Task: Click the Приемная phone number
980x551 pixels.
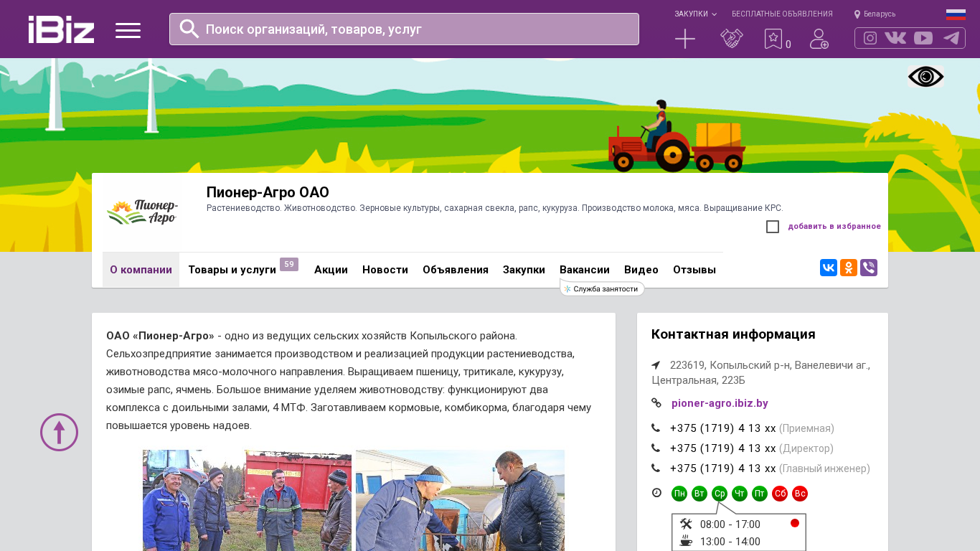Action: tap(723, 428)
